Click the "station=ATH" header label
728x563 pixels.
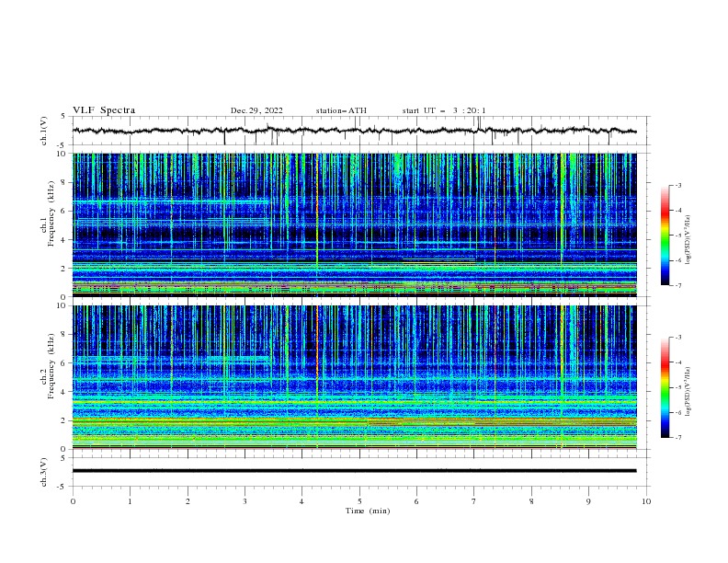[x=341, y=110]
